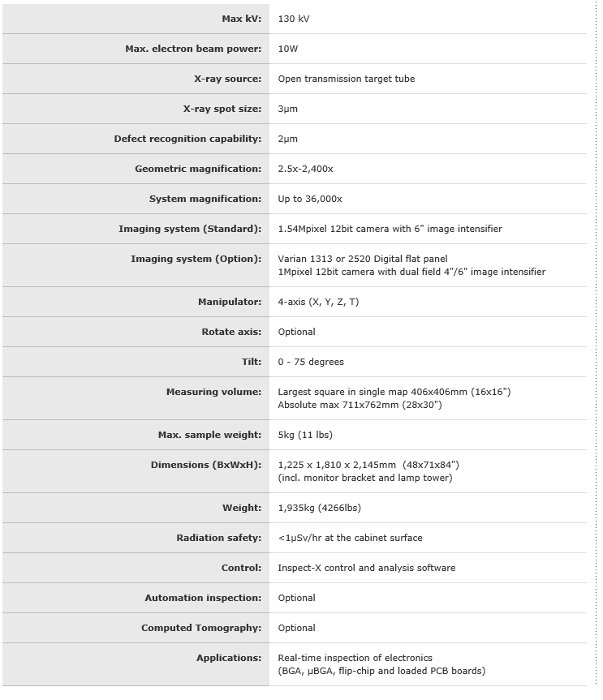The image size is (603, 700).
Task: Click "Varian 1313 or 2520 Digital flat panel"
Action: 362,259
